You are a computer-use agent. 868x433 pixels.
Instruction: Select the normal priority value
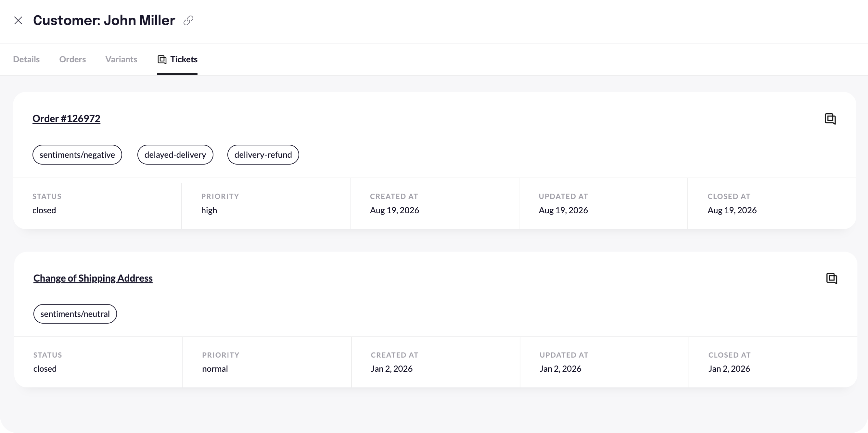(x=215, y=369)
